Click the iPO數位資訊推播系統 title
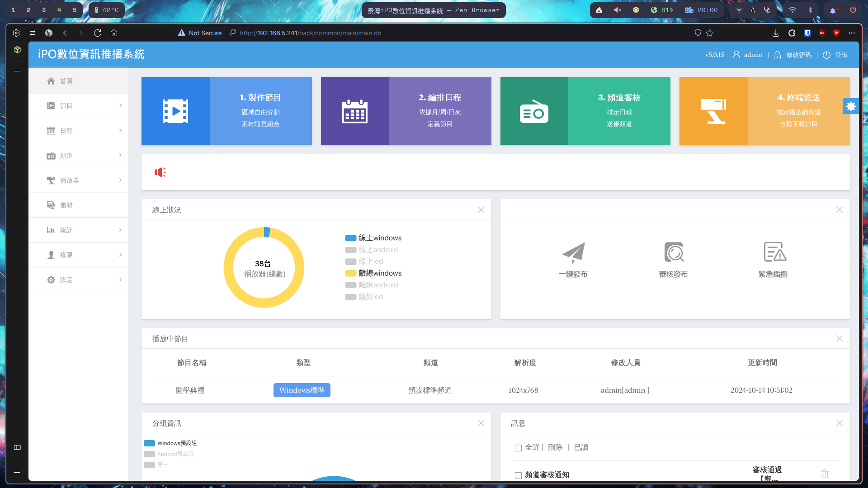 coord(91,54)
